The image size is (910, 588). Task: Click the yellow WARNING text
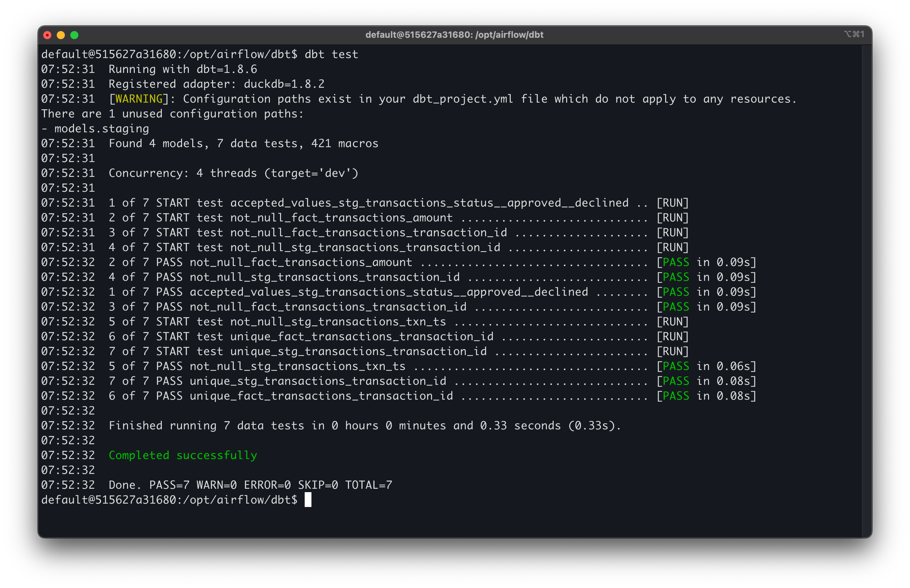tap(139, 99)
